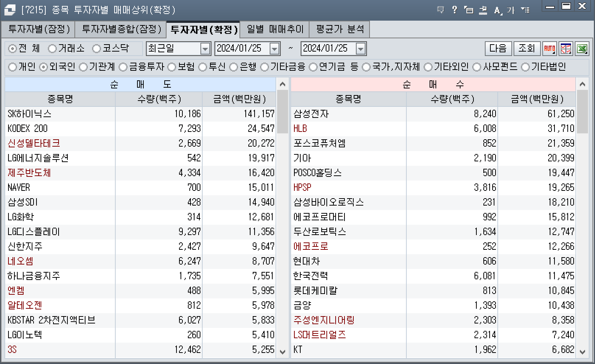The height and width of the screenshot is (364, 595).
Task: Choose the 투신 radio button
Action: 203,67
